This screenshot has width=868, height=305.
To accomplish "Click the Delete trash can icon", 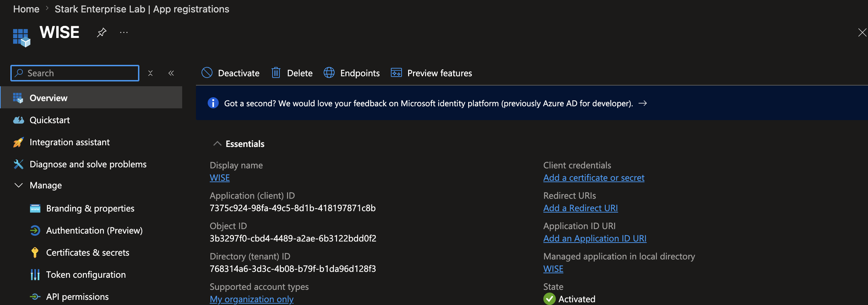I will click(x=276, y=72).
